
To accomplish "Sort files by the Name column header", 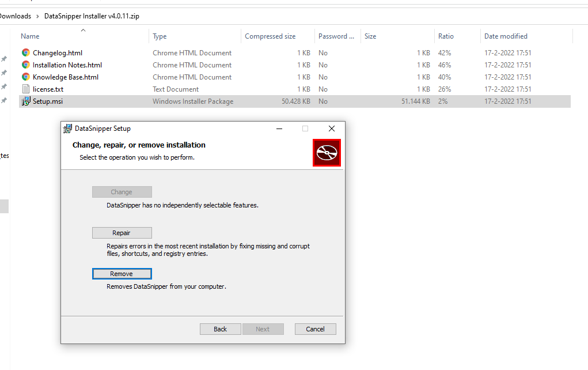I will pos(30,36).
